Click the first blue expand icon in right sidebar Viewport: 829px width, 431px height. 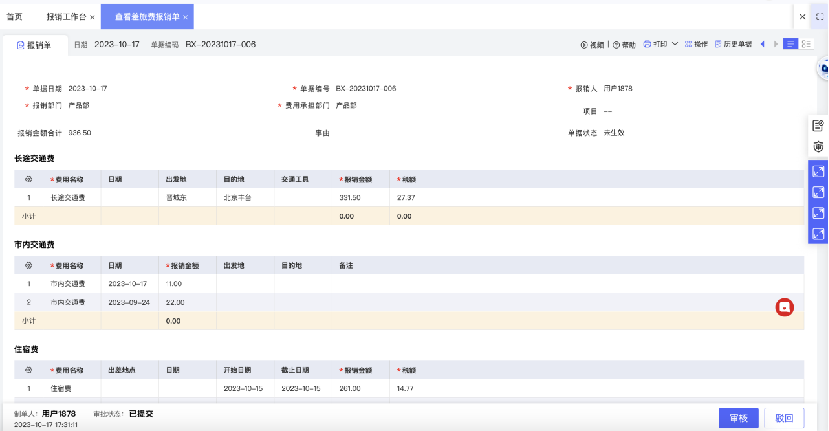(x=818, y=171)
